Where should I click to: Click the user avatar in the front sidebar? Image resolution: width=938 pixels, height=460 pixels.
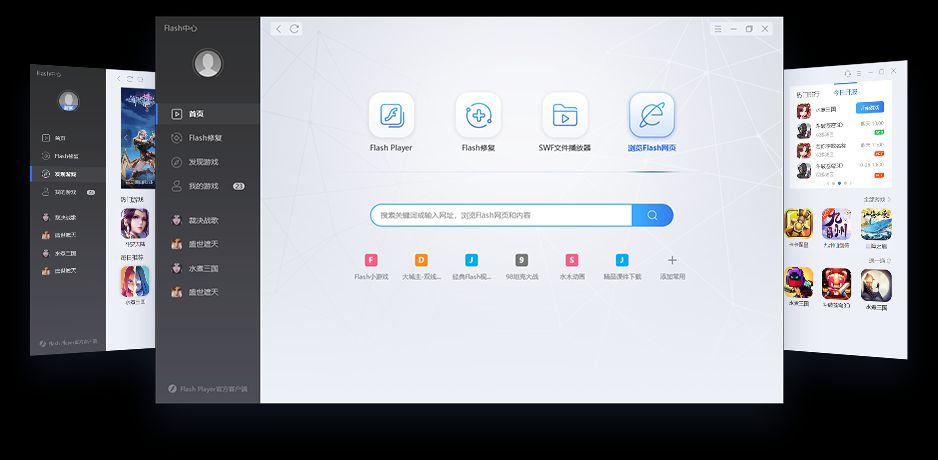point(208,63)
